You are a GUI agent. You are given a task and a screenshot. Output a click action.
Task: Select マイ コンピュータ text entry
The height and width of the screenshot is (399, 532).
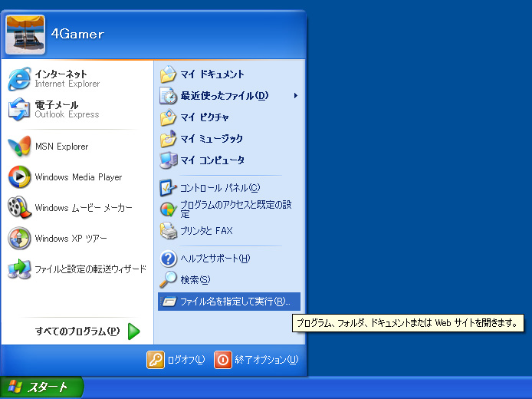(212, 160)
